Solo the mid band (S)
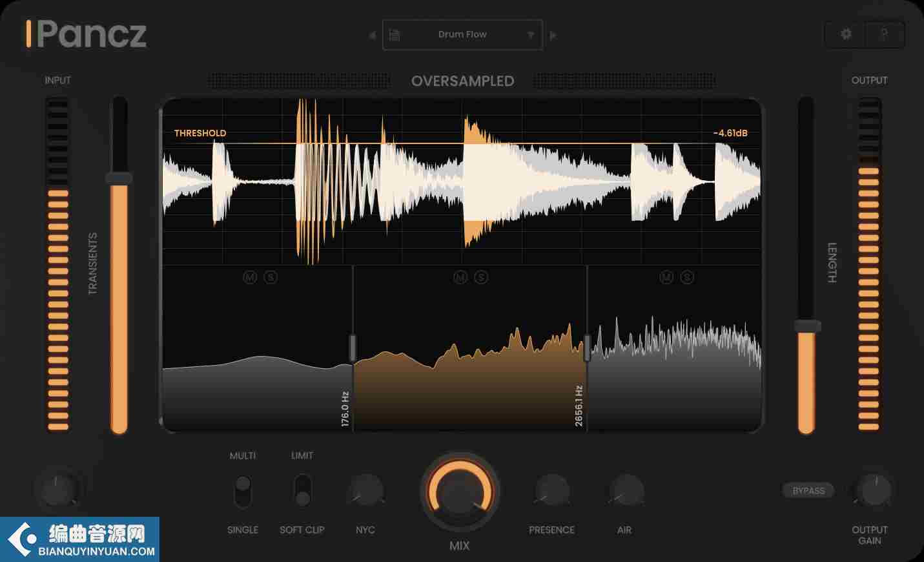This screenshot has width=924, height=562. pos(481,277)
